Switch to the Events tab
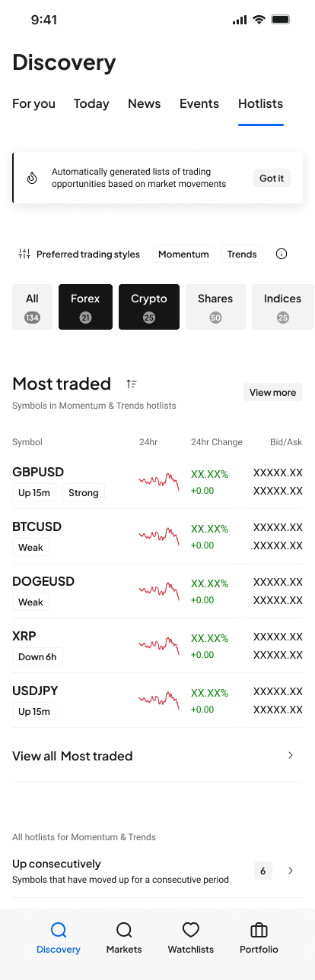This screenshot has width=315, height=980. pos(199,103)
